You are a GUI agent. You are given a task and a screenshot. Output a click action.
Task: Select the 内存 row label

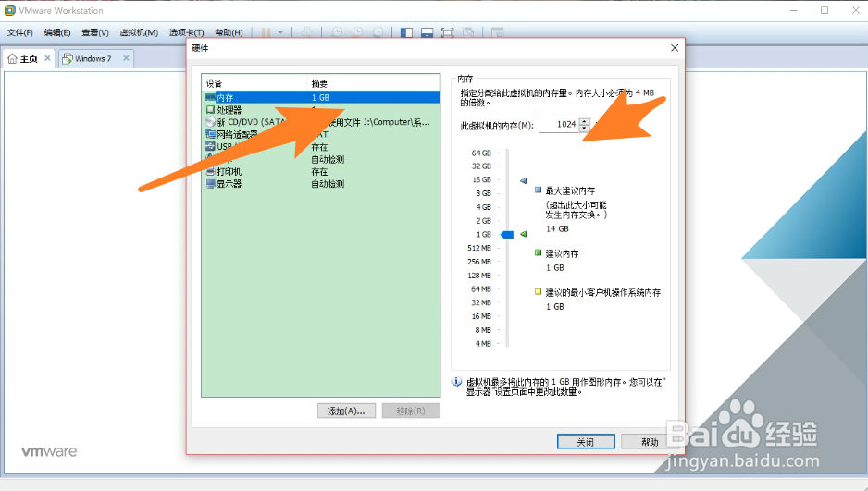[225, 97]
